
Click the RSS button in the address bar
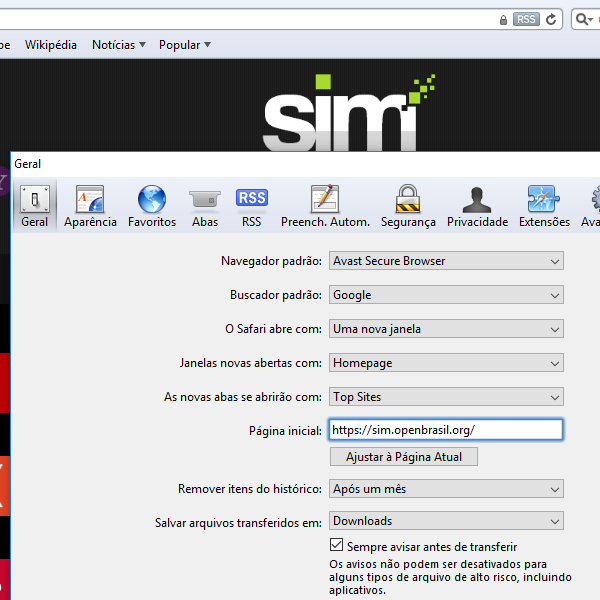pyautogui.click(x=526, y=19)
